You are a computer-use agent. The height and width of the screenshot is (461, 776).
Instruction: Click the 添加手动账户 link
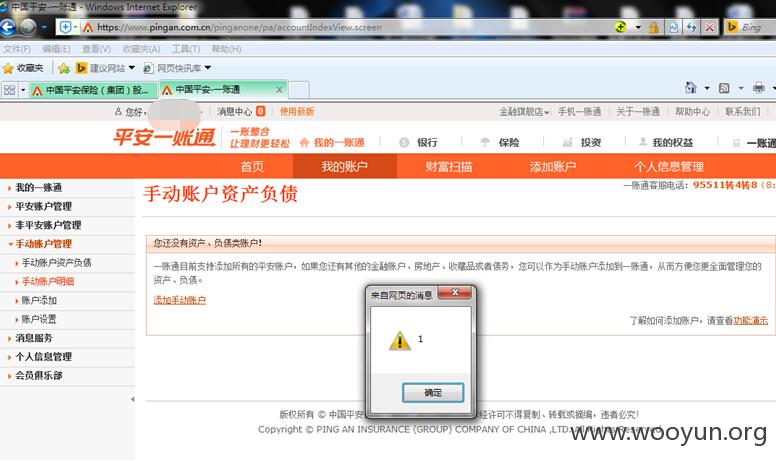click(x=180, y=300)
